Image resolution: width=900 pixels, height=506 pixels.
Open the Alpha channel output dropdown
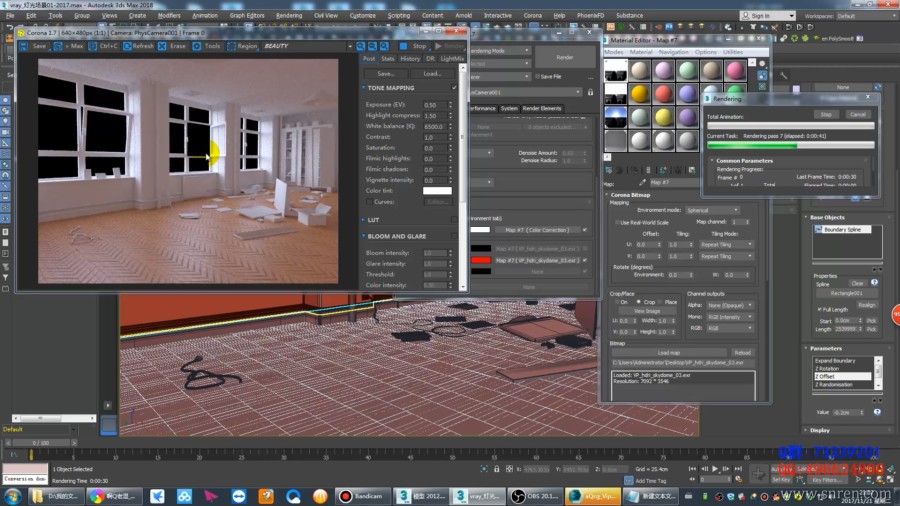click(x=730, y=305)
